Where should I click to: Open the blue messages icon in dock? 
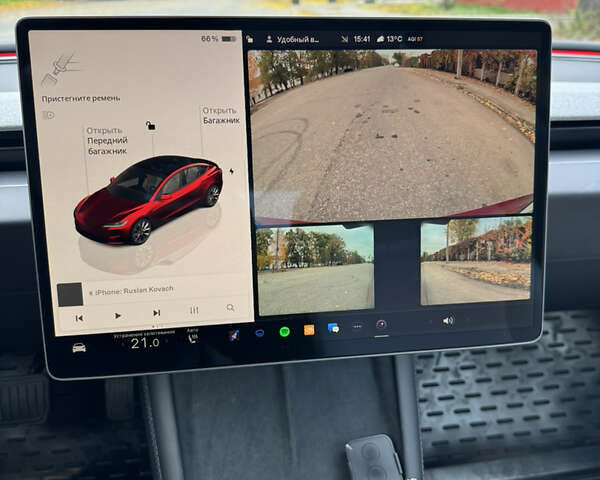click(333, 327)
